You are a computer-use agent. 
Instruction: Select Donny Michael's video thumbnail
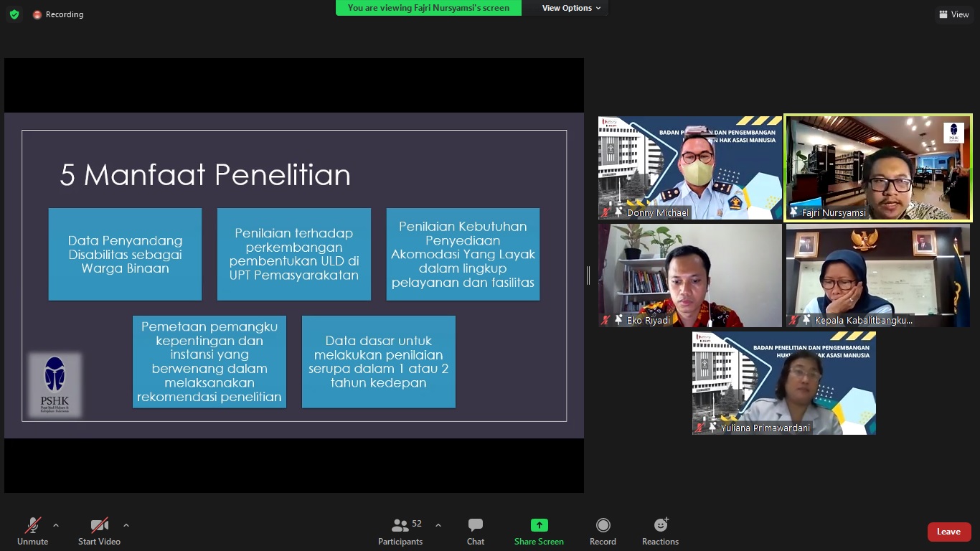[x=689, y=167]
